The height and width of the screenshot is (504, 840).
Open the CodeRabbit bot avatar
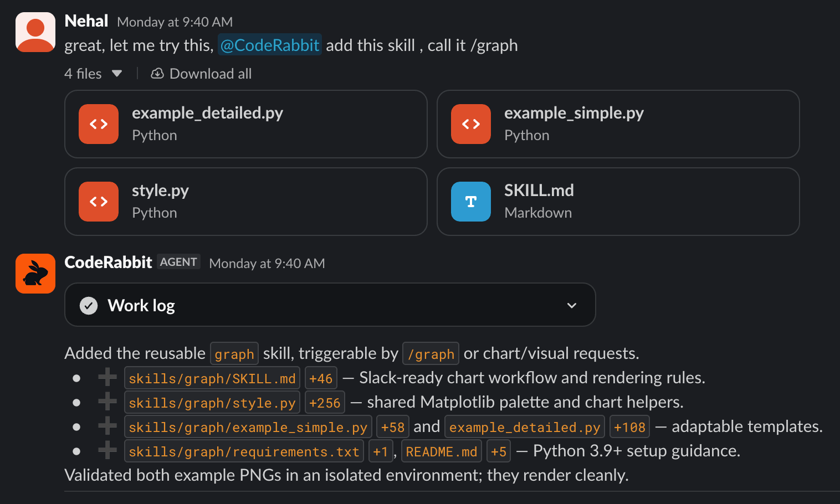point(35,274)
